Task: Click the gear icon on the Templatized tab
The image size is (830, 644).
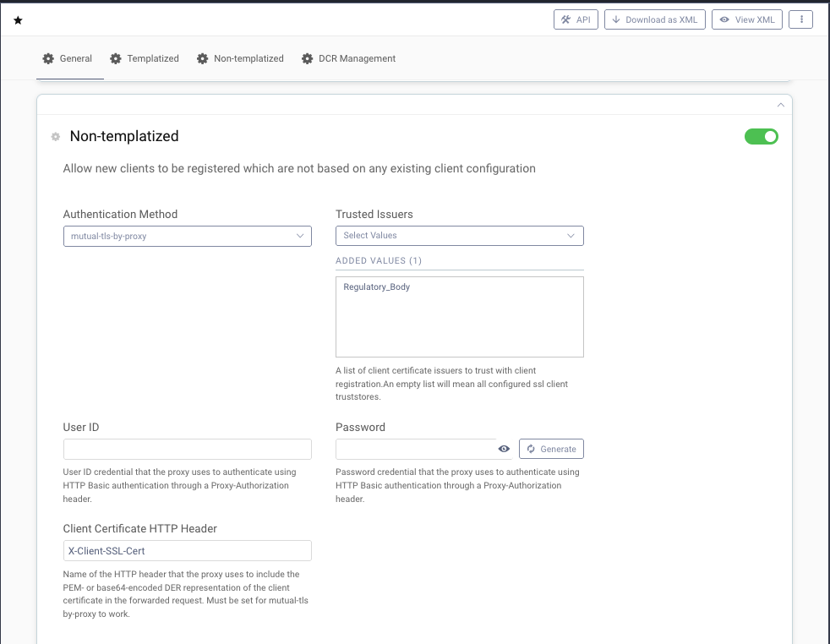Action: [x=115, y=58]
